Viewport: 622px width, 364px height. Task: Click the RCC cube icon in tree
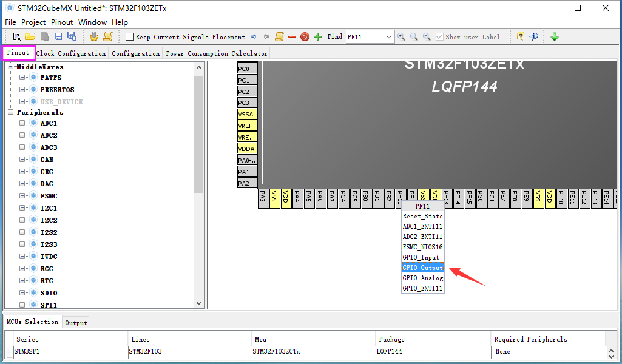(34, 268)
